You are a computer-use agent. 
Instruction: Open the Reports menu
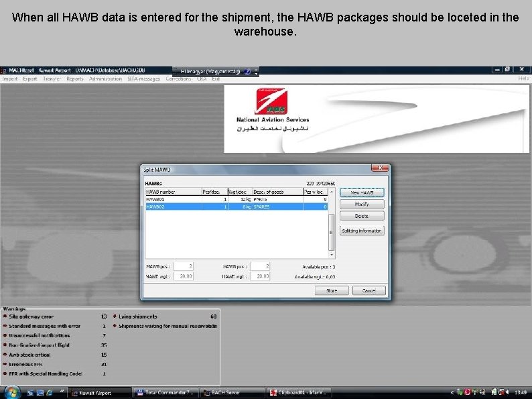point(75,78)
